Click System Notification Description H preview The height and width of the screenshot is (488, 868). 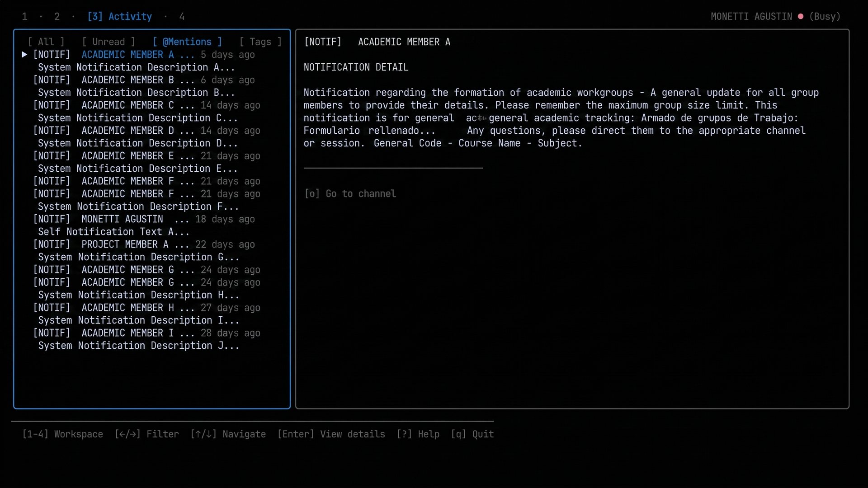coord(139,295)
